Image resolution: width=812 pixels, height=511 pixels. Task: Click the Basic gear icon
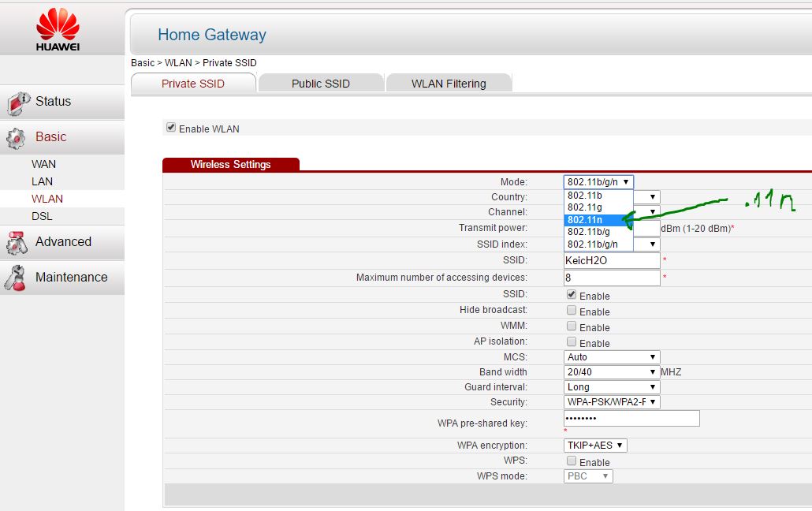(16, 138)
